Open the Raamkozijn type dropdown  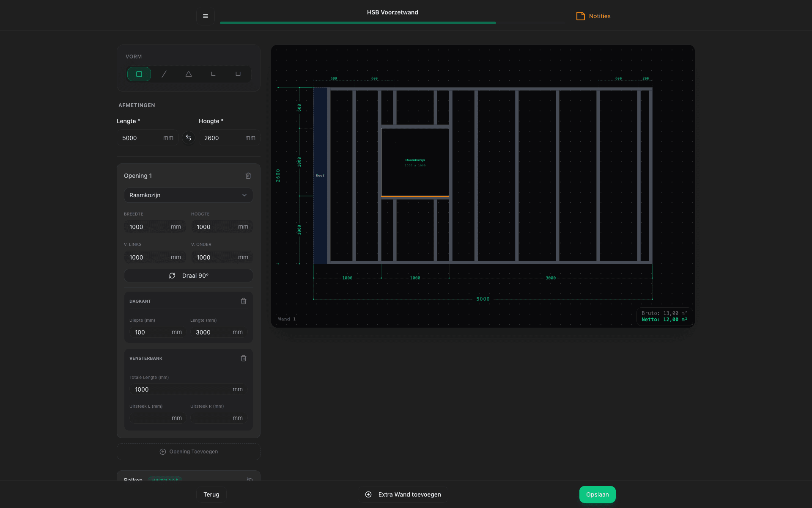coord(188,195)
